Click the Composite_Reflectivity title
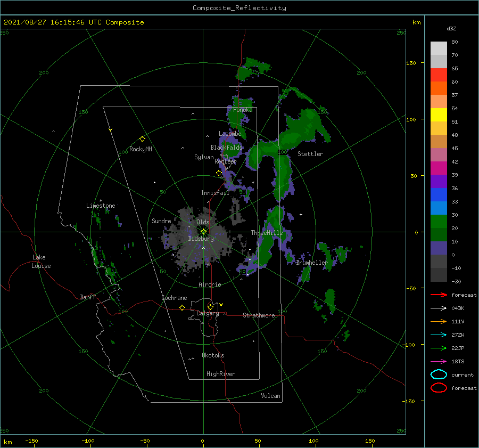 point(239,8)
